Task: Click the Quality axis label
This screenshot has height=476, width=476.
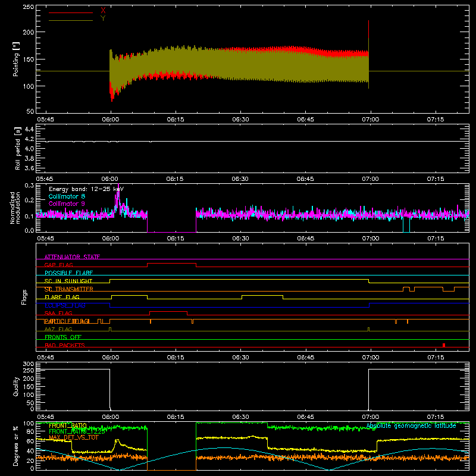Action: click(x=16, y=386)
